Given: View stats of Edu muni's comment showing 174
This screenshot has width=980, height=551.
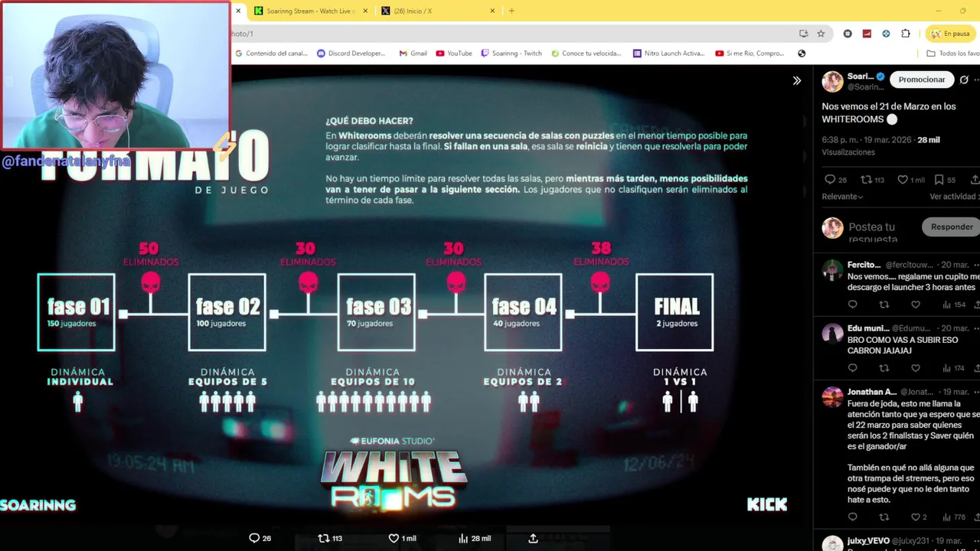Looking at the screenshot, I should pos(954,368).
